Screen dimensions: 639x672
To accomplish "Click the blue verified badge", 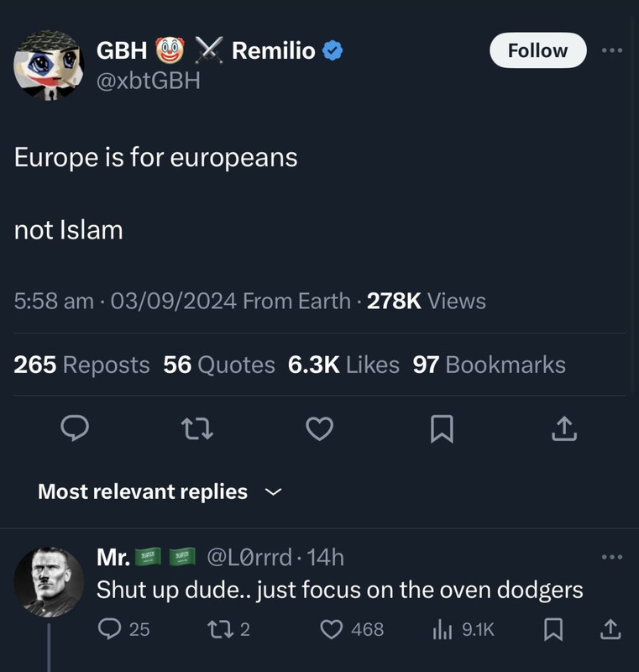I will click(333, 51).
